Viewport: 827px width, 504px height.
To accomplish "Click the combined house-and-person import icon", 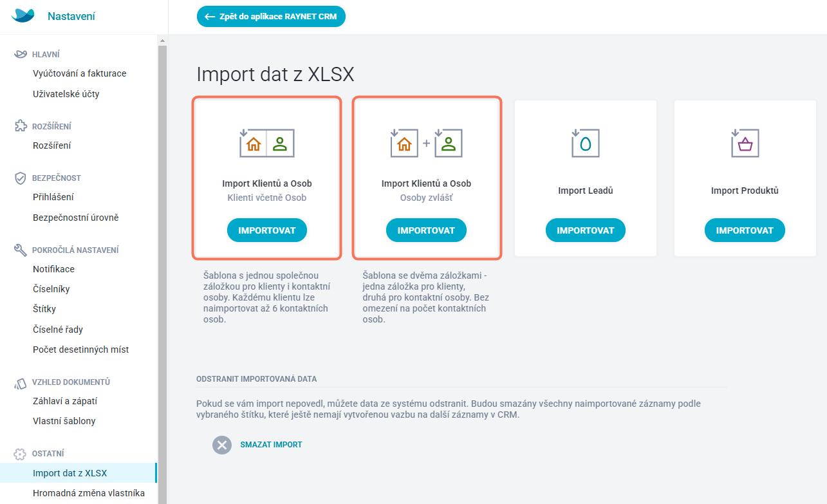I will coord(266,143).
